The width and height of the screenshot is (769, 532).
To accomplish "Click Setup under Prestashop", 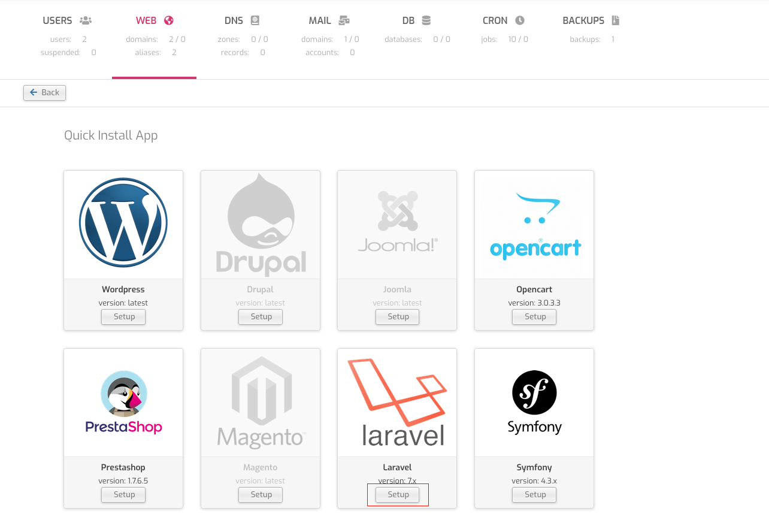I will tap(124, 495).
